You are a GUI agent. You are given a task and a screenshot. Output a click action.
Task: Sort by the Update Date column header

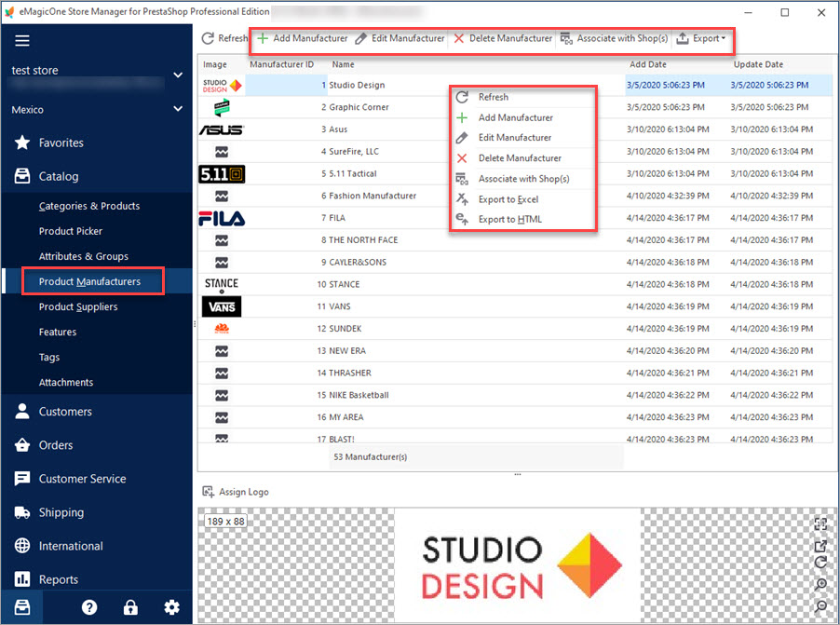758,64
